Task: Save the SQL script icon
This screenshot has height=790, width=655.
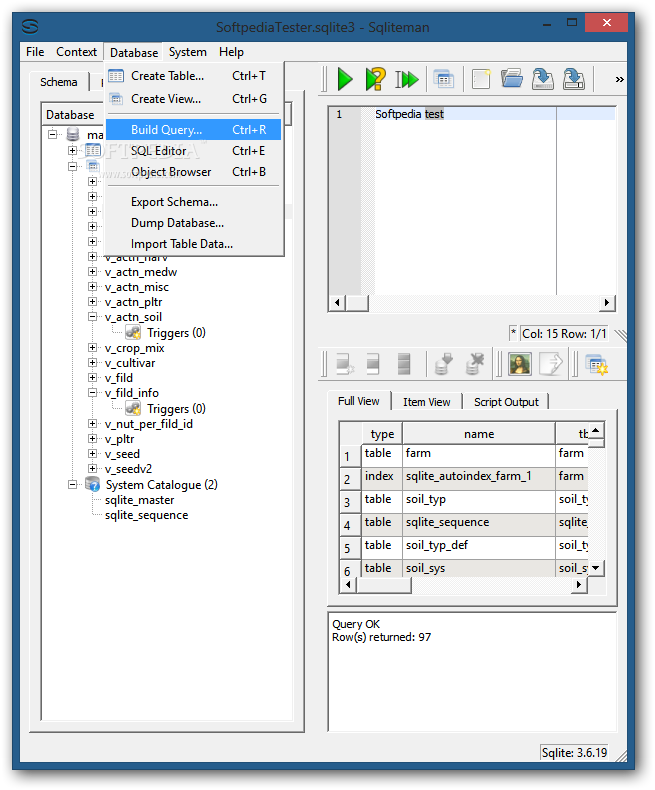Action: [543, 80]
